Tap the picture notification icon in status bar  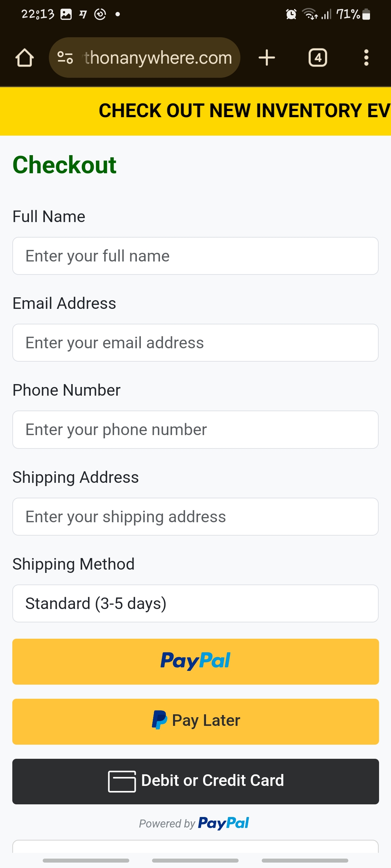coord(66,14)
